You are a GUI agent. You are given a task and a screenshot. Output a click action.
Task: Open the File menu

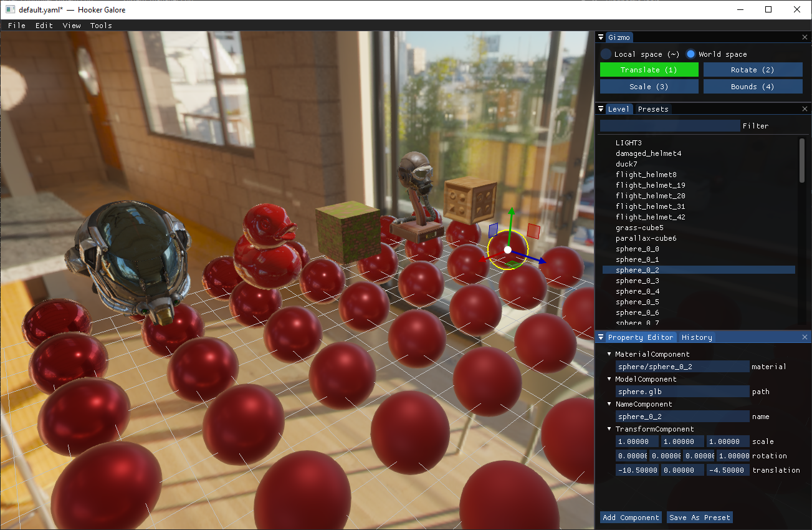(x=17, y=26)
